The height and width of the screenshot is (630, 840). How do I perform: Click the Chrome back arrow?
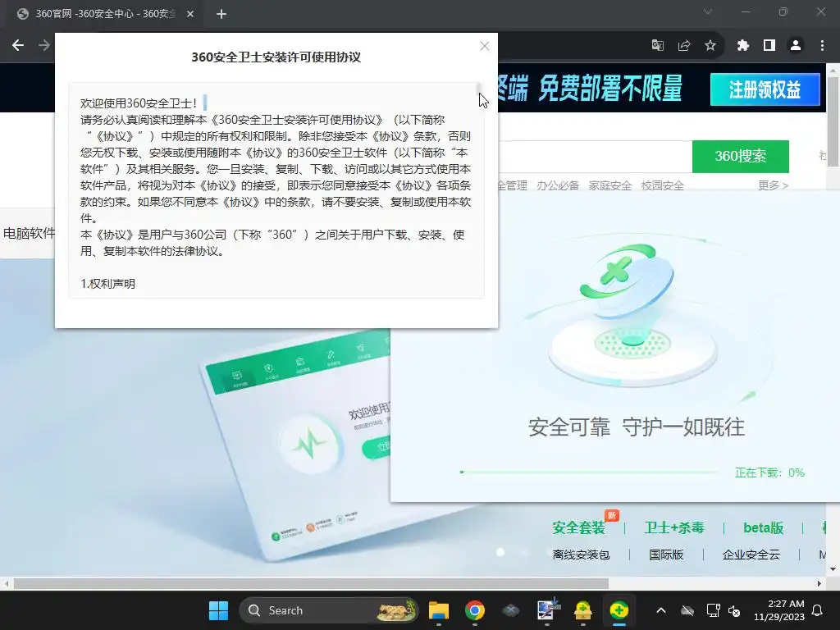(x=18, y=46)
